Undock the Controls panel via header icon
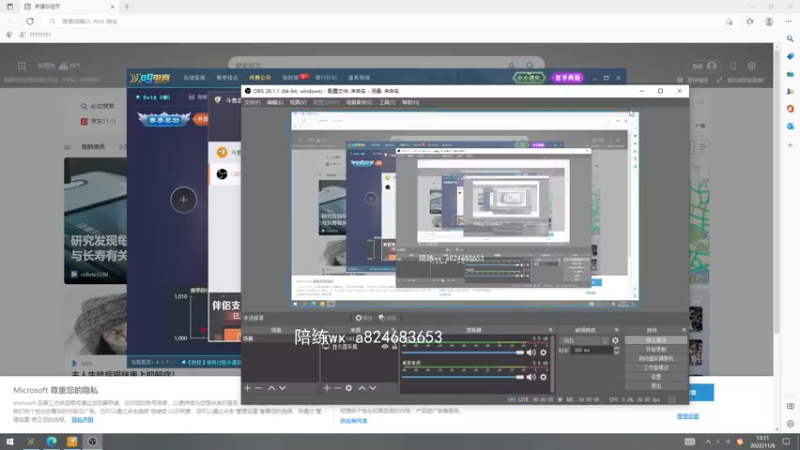The height and width of the screenshot is (450, 800). pos(684,330)
